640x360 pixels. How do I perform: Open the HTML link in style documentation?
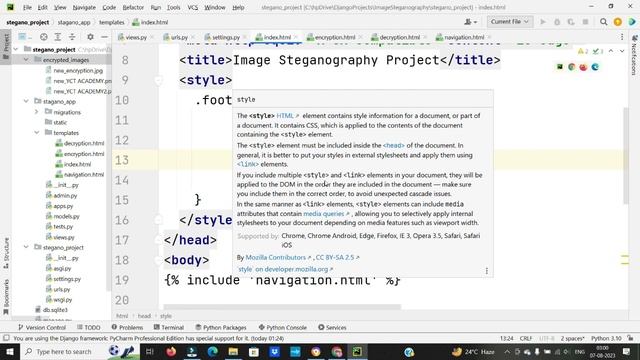(287, 116)
